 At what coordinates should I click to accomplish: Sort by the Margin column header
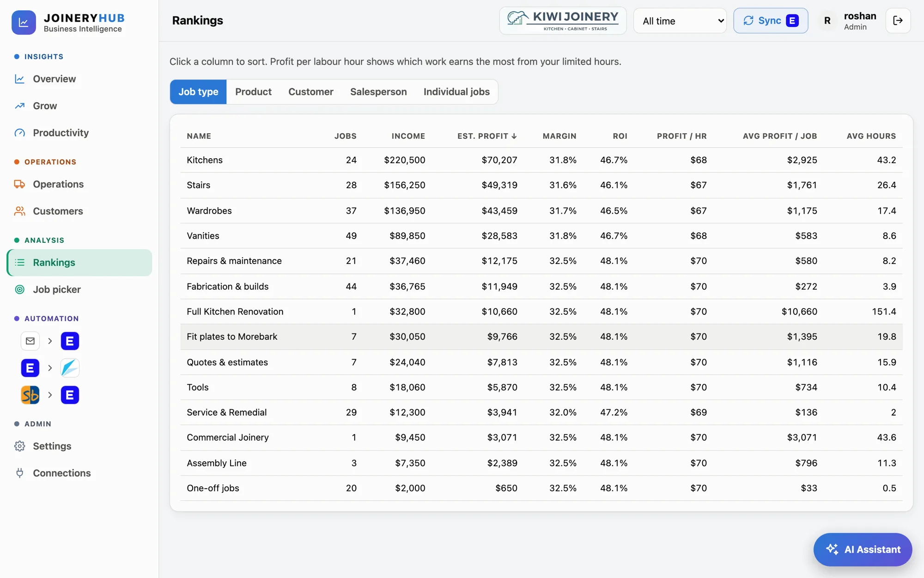tap(559, 136)
